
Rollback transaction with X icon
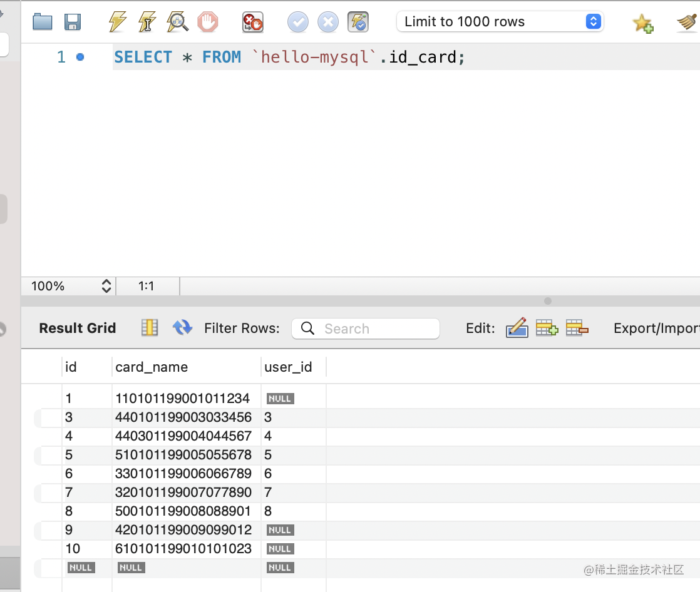click(327, 22)
